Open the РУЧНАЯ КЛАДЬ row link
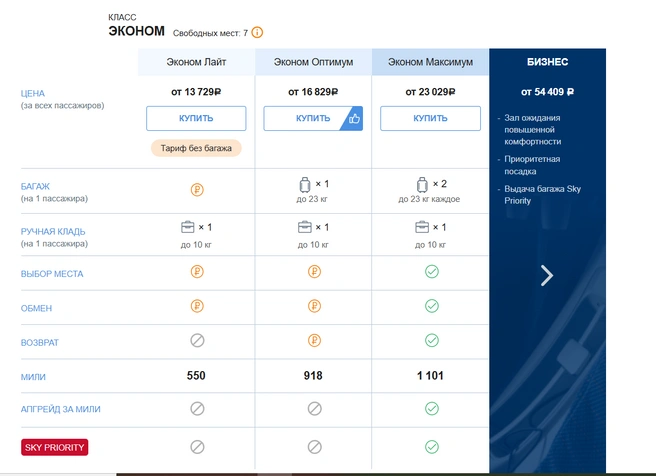Image resolution: width=656 pixels, height=476 pixels. click(x=53, y=232)
